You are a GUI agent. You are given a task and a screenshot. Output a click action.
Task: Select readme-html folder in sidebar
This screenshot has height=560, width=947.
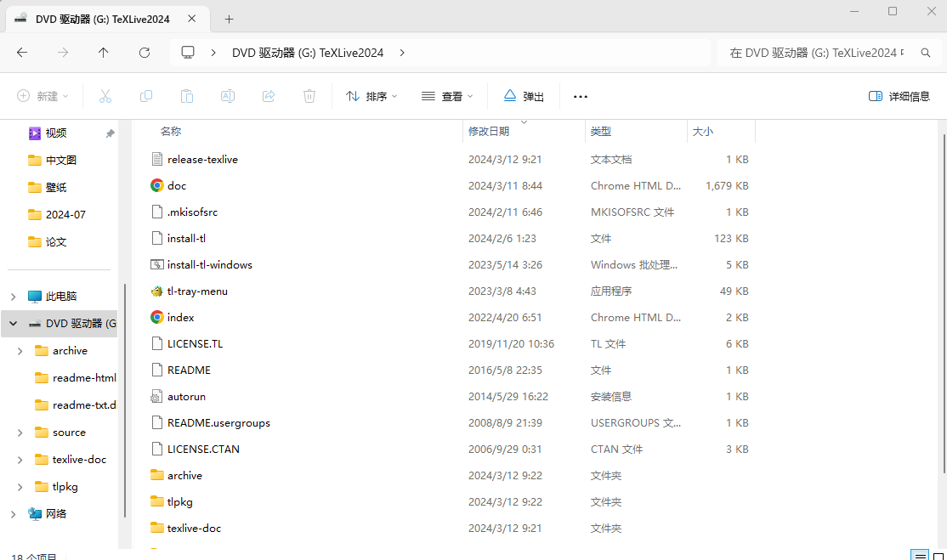click(x=77, y=378)
